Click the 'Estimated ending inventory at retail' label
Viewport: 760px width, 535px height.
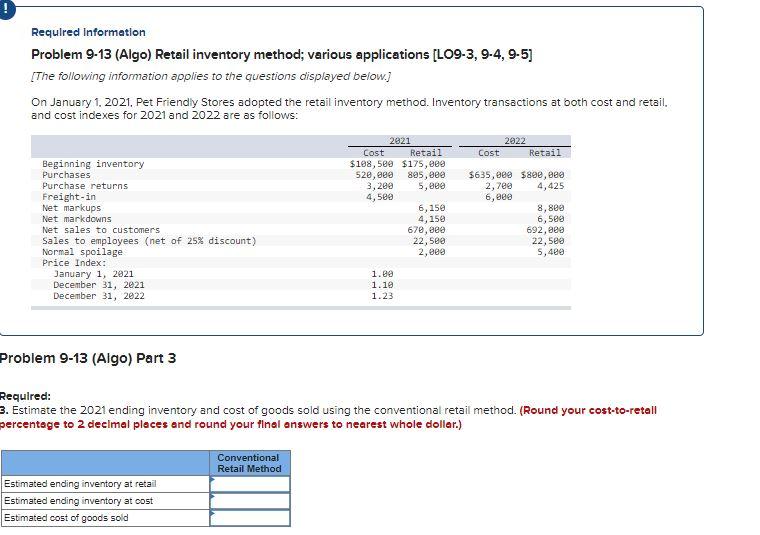click(x=80, y=484)
